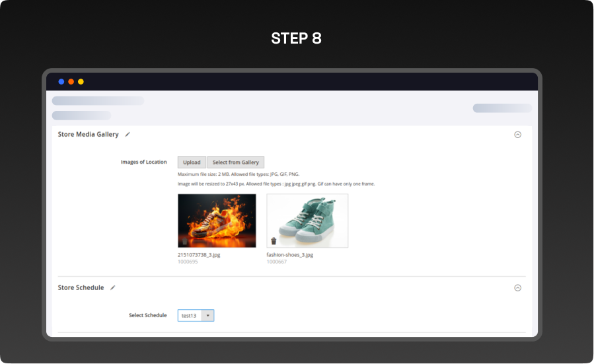The width and height of the screenshot is (594, 364).
Task: Click the Select from Gallery button
Action: (x=236, y=163)
